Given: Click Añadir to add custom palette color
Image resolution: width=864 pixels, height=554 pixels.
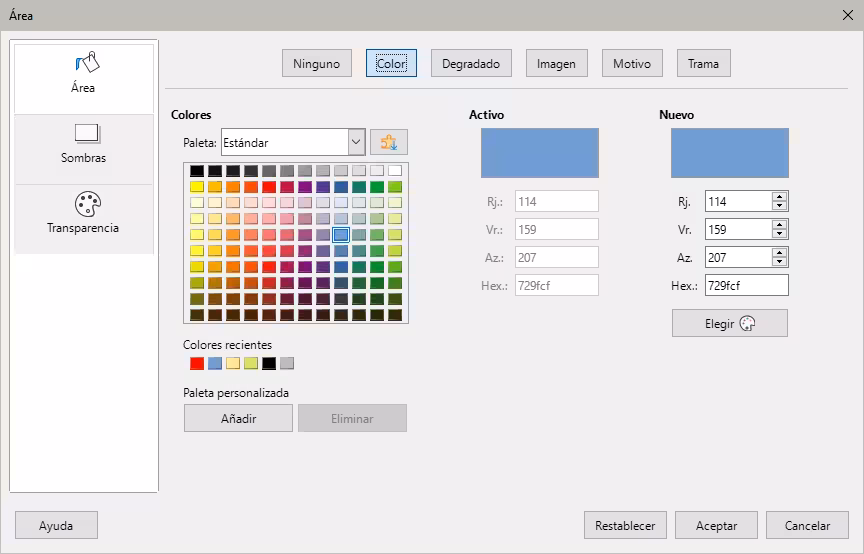Looking at the screenshot, I should (x=239, y=418).
